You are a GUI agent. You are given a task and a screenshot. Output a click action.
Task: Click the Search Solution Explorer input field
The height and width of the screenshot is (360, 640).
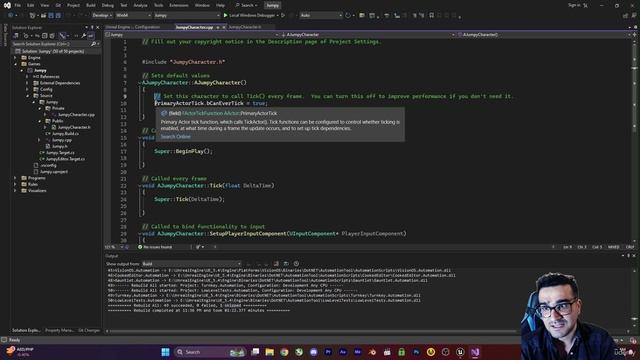click(x=51, y=44)
